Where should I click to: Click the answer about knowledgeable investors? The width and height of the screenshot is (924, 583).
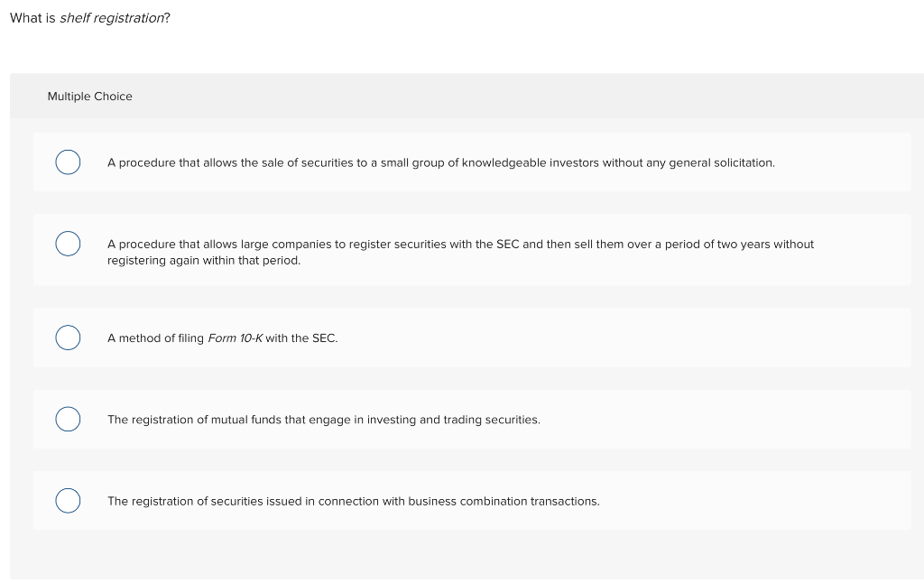coord(440,162)
